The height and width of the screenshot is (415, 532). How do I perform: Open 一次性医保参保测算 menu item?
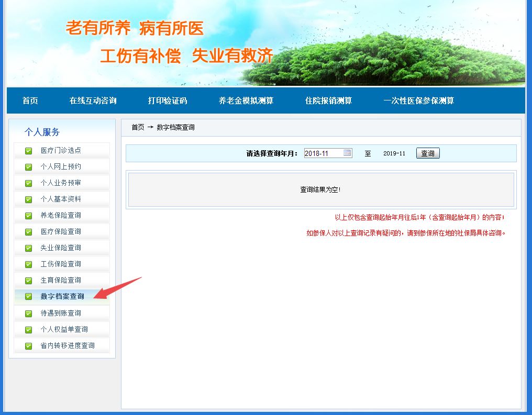point(418,100)
